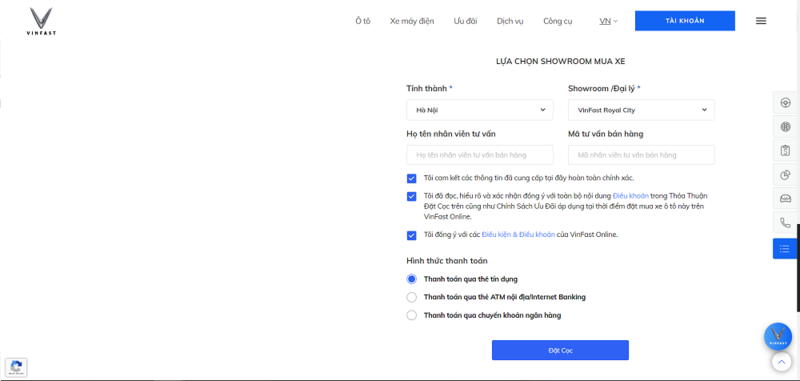Click the VinFast logo in header

[x=41, y=21]
